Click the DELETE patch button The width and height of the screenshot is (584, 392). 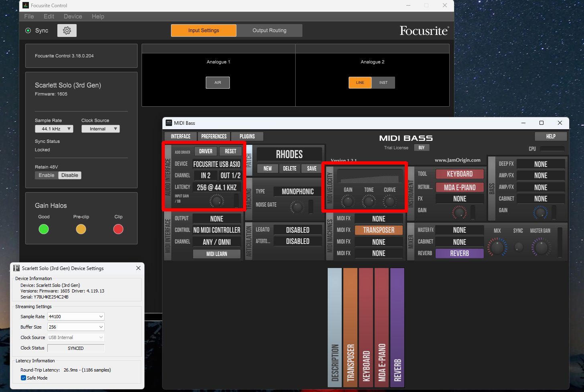[290, 169]
